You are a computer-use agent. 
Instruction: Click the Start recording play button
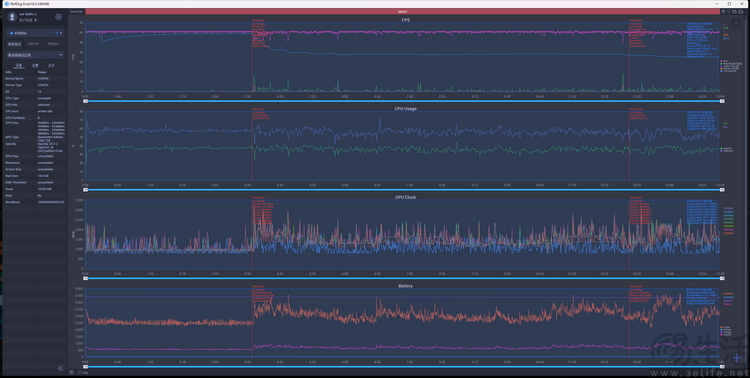(737, 22)
